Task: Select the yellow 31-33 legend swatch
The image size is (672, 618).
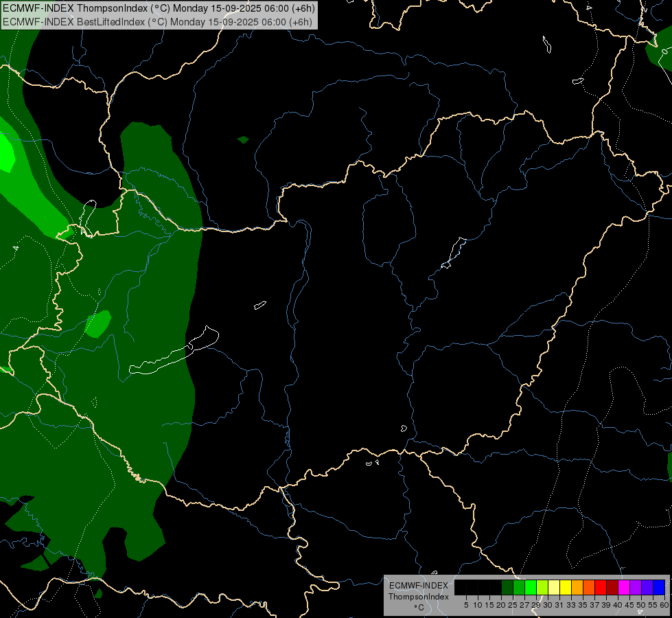Action: click(566, 587)
